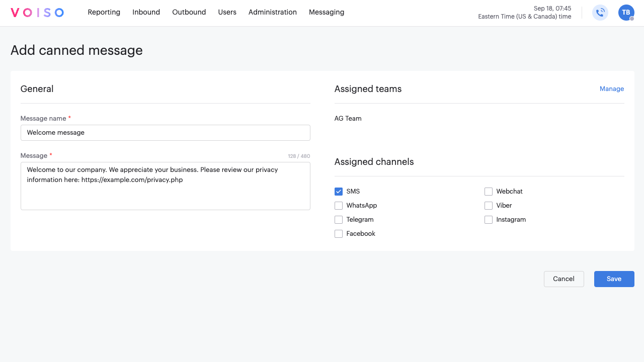The height and width of the screenshot is (362, 644).
Task: Uncheck the SMS channel checkbox
Action: [339, 192]
